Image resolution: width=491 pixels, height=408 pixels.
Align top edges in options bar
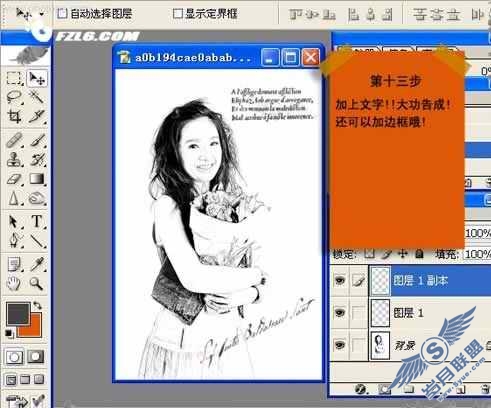[295, 14]
